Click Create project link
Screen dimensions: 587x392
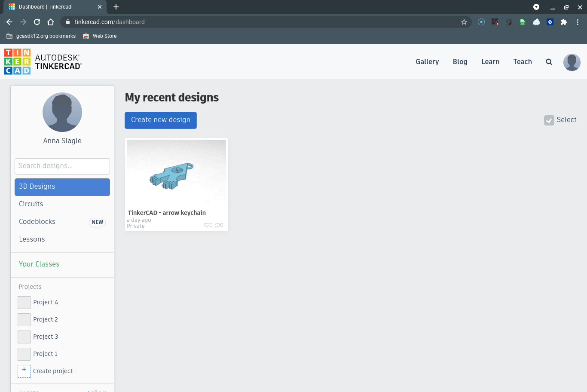pyautogui.click(x=53, y=371)
